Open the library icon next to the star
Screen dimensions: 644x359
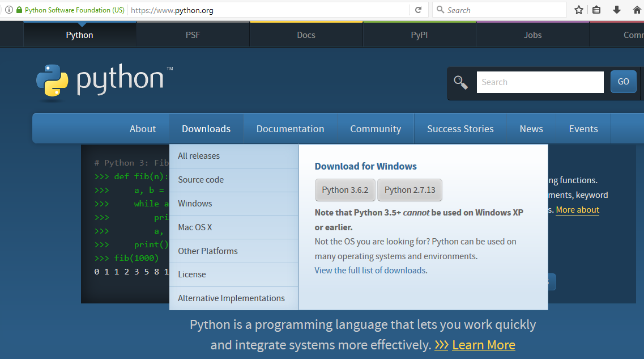(x=597, y=10)
